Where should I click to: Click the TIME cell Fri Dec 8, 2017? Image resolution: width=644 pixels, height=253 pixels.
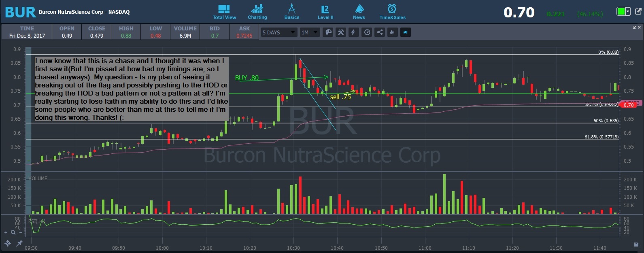point(27,36)
